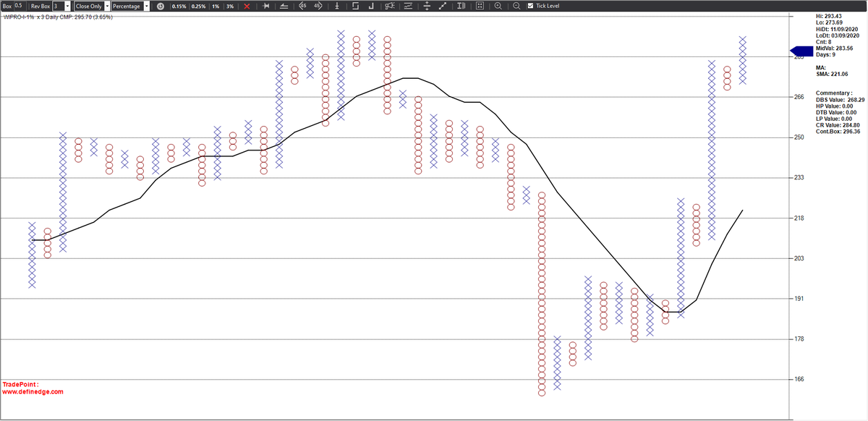Toggle the Tick Level checkbox
This screenshot has width=868, height=421.
(530, 6)
